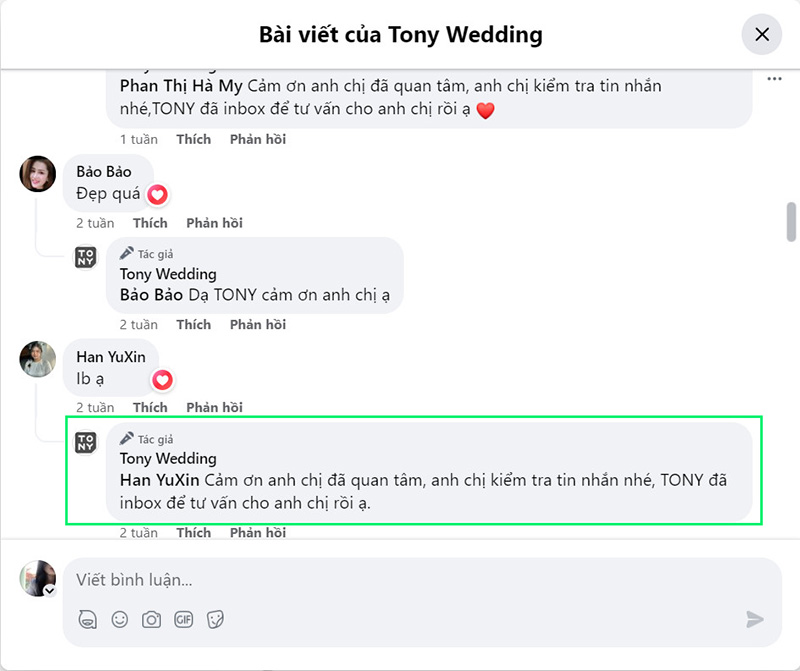Open the emoji picker in the comment box
Viewport: 800px width, 671px height.
120,620
